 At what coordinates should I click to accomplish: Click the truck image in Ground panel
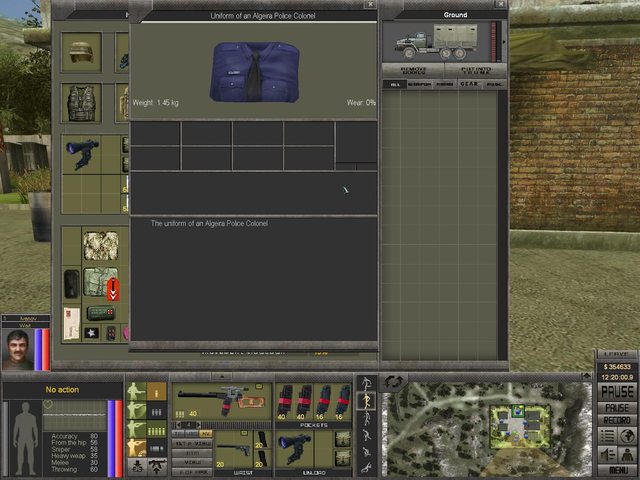(x=436, y=42)
